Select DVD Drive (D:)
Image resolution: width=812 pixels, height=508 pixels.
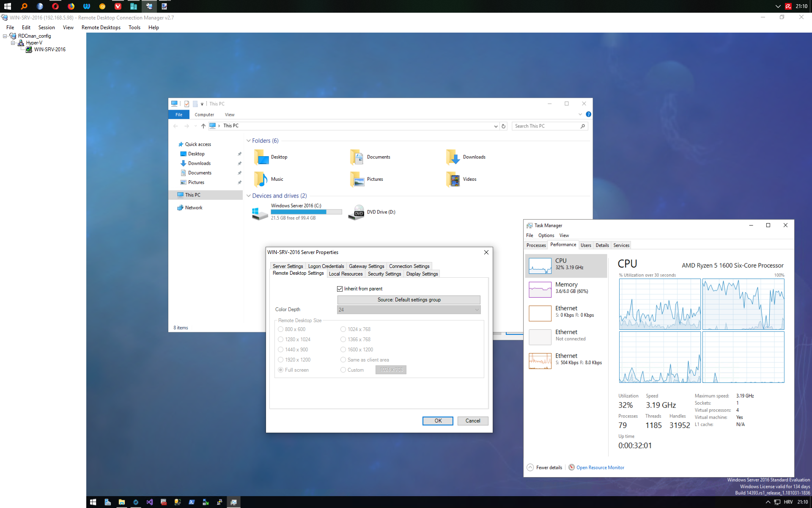(x=371, y=212)
